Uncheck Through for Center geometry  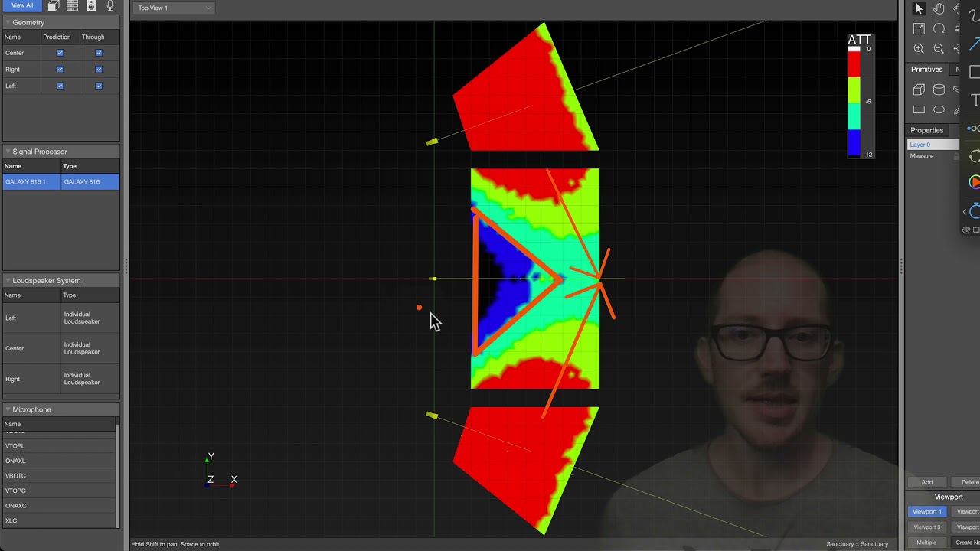(x=99, y=53)
